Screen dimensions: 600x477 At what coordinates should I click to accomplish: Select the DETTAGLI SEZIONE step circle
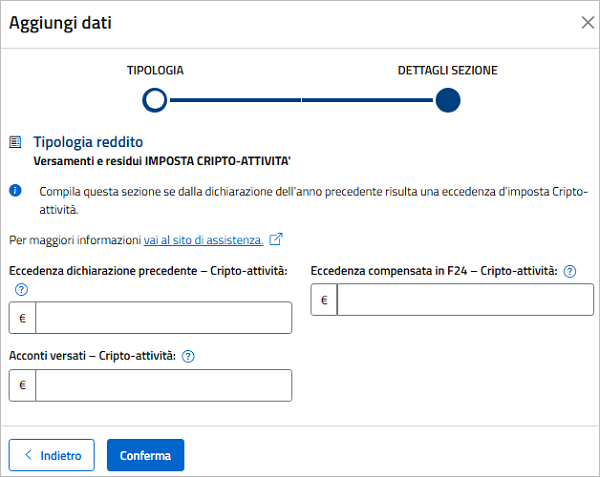pos(448,100)
